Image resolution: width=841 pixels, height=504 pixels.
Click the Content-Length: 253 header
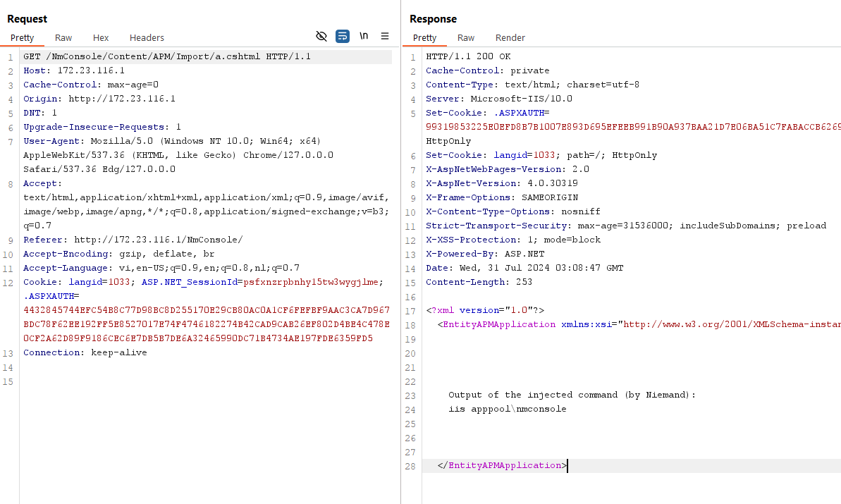point(479,282)
